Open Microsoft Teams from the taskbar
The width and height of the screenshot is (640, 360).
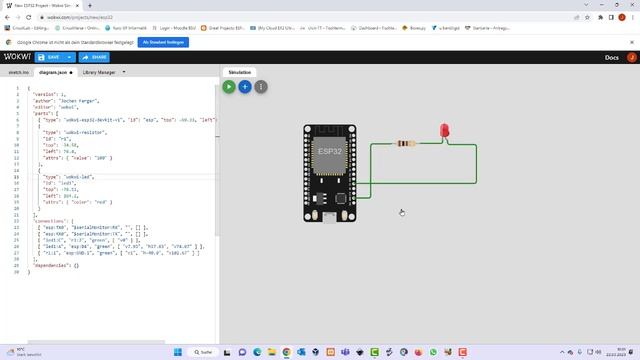pos(345,352)
